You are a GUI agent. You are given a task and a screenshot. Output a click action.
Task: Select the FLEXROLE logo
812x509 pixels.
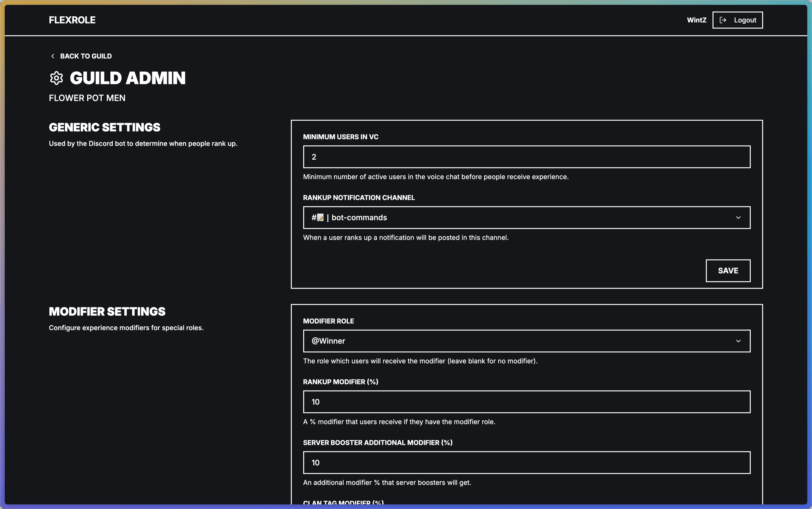pyautogui.click(x=72, y=20)
